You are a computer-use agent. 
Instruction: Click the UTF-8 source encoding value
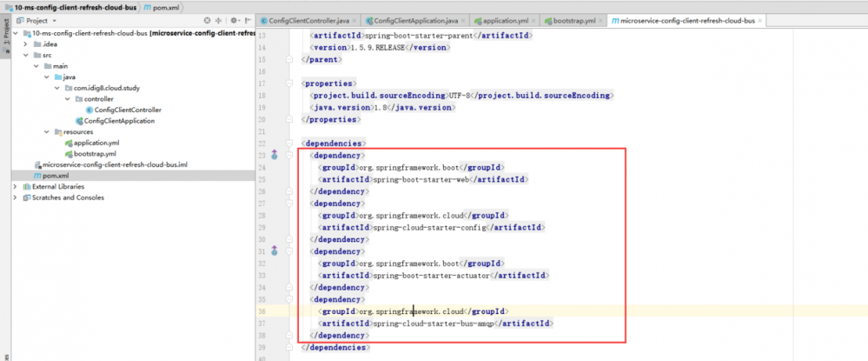[x=460, y=96]
